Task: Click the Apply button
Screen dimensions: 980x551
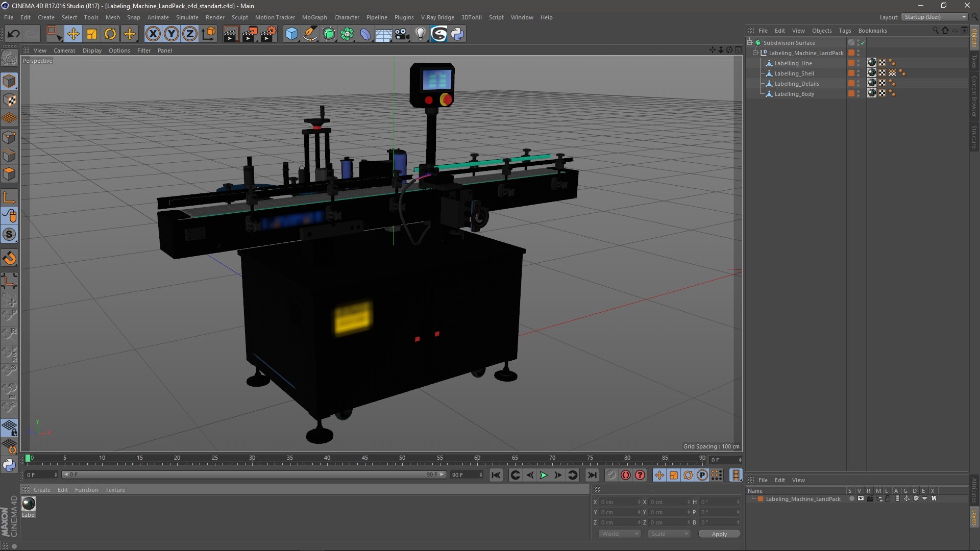Action: [x=719, y=534]
